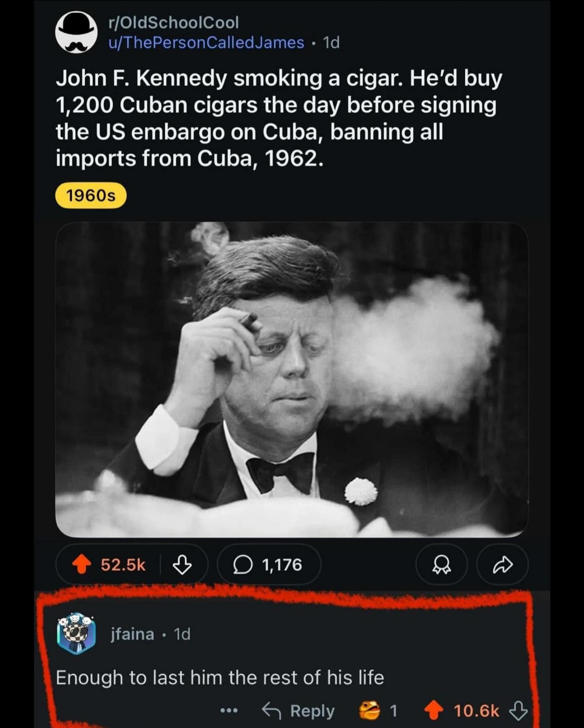Open the John F. Kennedy post title
The width and height of the screenshot is (584, 728).
(279, 118)
